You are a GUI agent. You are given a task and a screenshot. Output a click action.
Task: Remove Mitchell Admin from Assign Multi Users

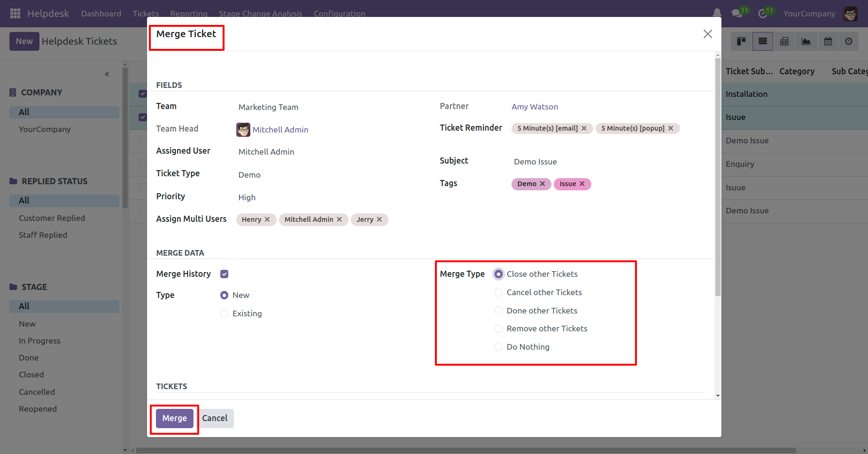tap(339, 219)
